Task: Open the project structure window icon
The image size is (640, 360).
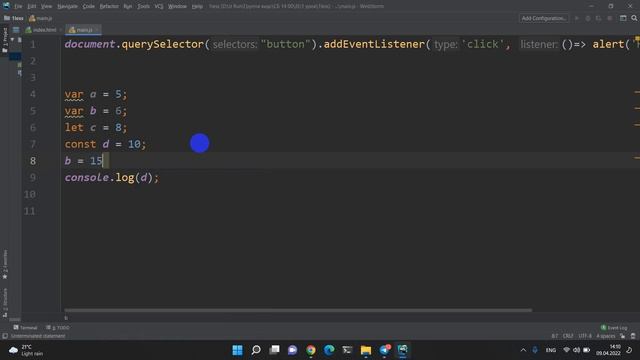Action: click(x=623, y=18)
